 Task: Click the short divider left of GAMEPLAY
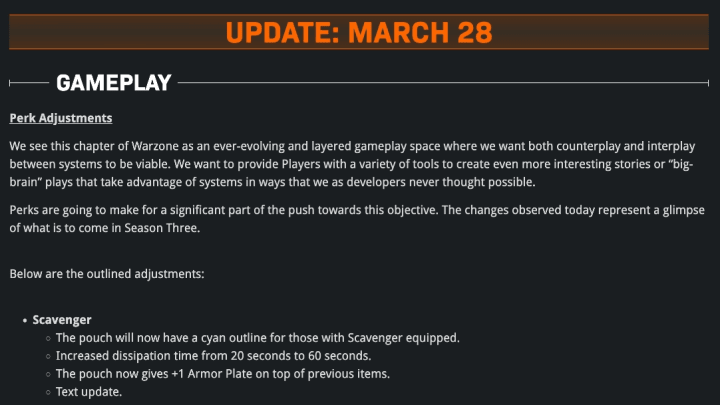29,83
